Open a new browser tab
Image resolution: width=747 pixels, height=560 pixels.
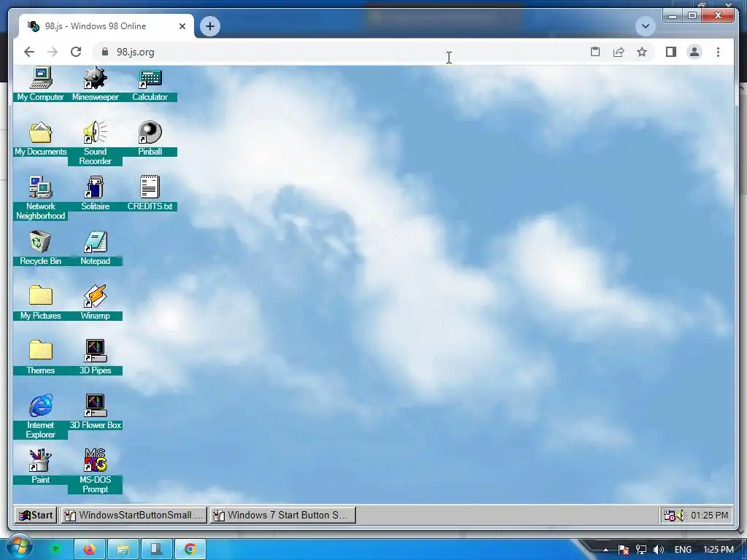coord(210,26)
